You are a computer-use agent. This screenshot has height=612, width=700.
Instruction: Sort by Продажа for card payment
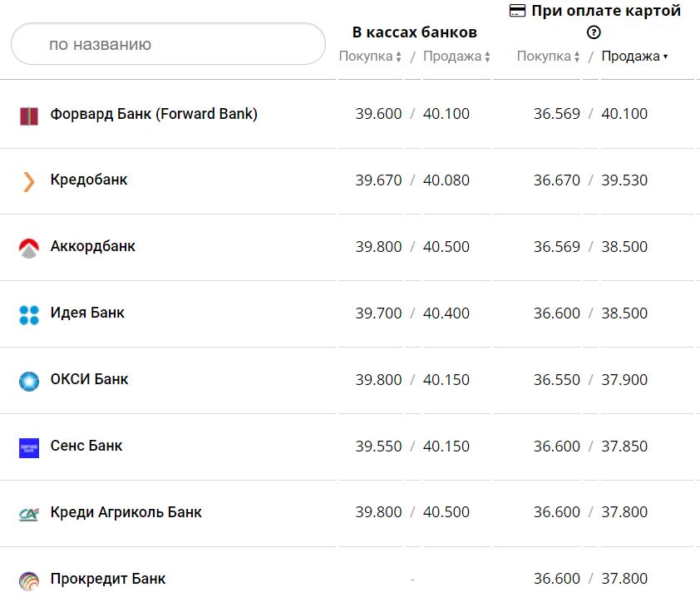click(634, 57)
